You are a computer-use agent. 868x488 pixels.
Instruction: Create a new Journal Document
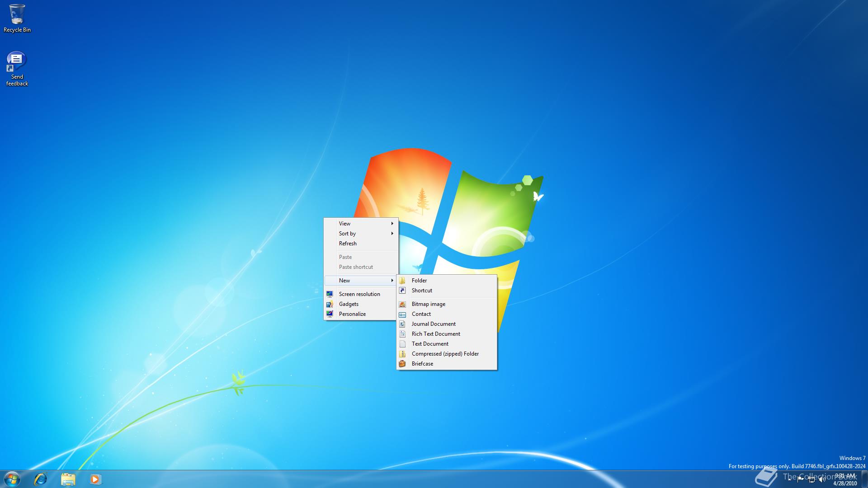pos(447,324)
